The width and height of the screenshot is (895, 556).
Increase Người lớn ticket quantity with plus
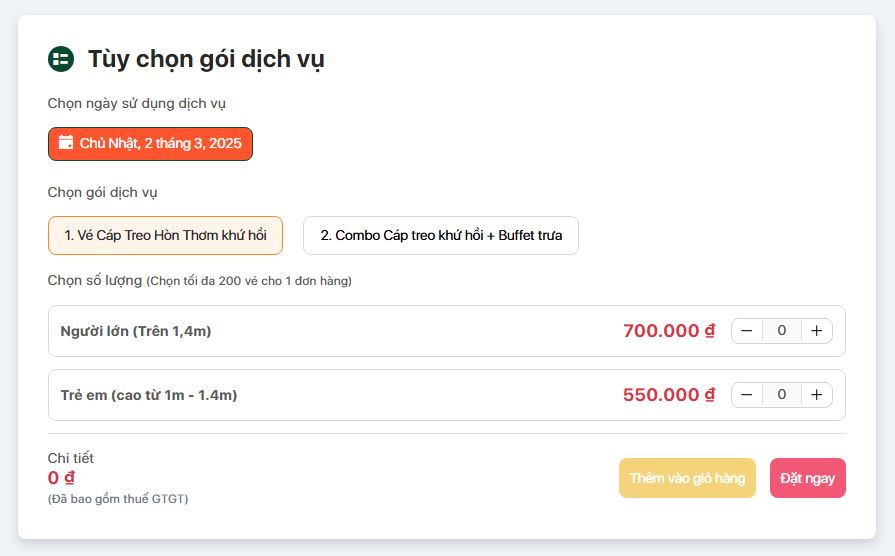pyautogui.click(x=817, y=331)
